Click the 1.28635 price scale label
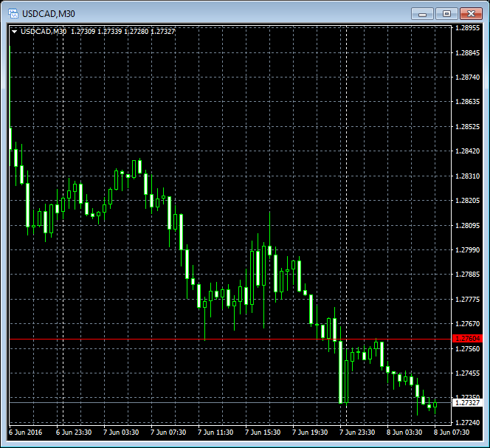The height and width of the screenshot is (448, 490). click(468, 102)
